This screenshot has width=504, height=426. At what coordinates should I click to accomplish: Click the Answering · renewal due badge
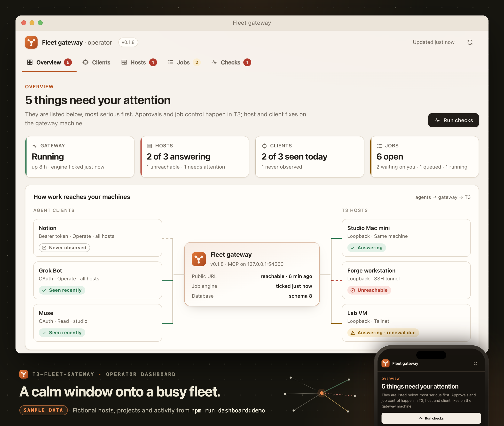point(383,333)
